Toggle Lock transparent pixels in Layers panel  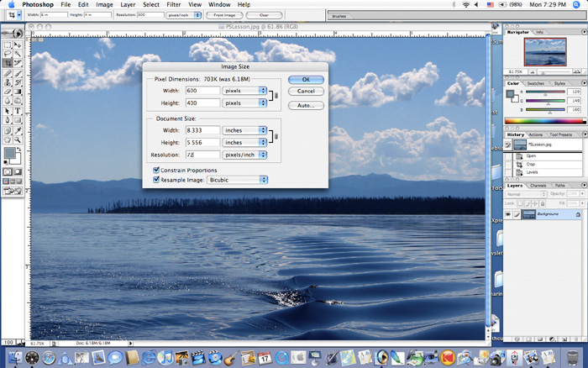[520, 203]
